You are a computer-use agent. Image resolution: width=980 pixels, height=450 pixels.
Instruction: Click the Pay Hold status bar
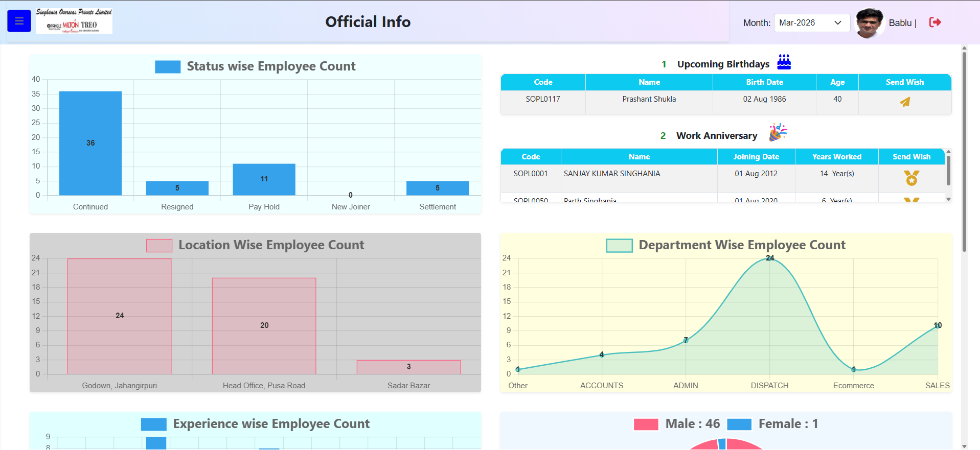coord(264,179)
